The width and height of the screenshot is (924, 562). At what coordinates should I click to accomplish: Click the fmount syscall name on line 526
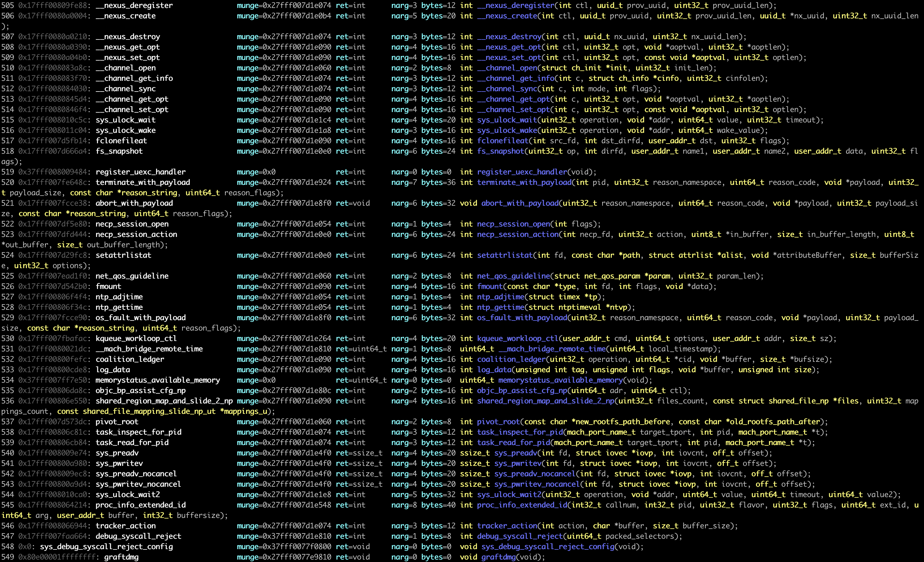[x=108, y=287]
